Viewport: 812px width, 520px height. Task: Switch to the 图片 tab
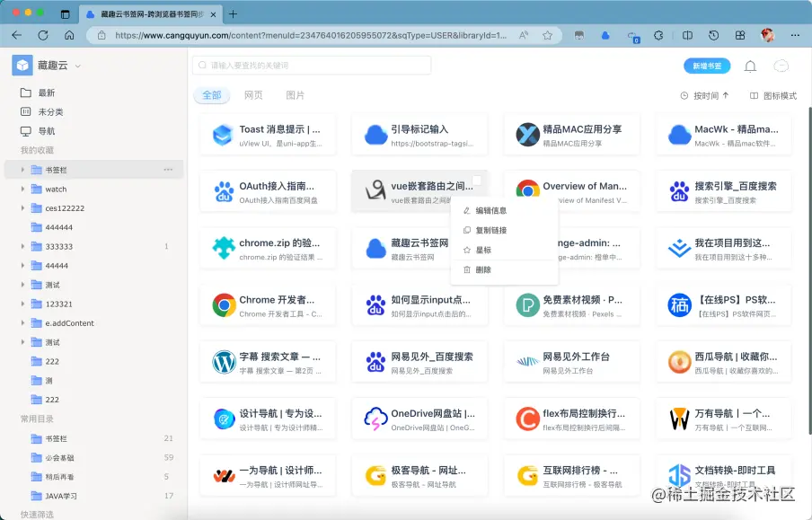pos(296,95)
